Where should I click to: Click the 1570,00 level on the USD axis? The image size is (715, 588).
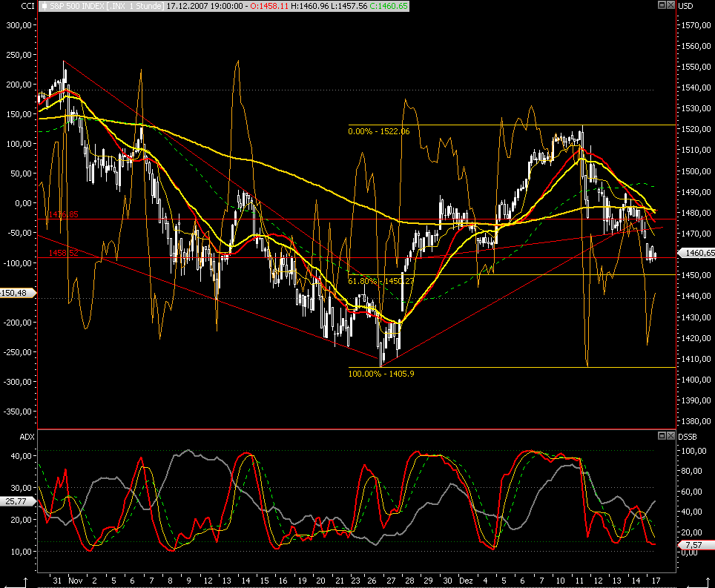(696, 25)
